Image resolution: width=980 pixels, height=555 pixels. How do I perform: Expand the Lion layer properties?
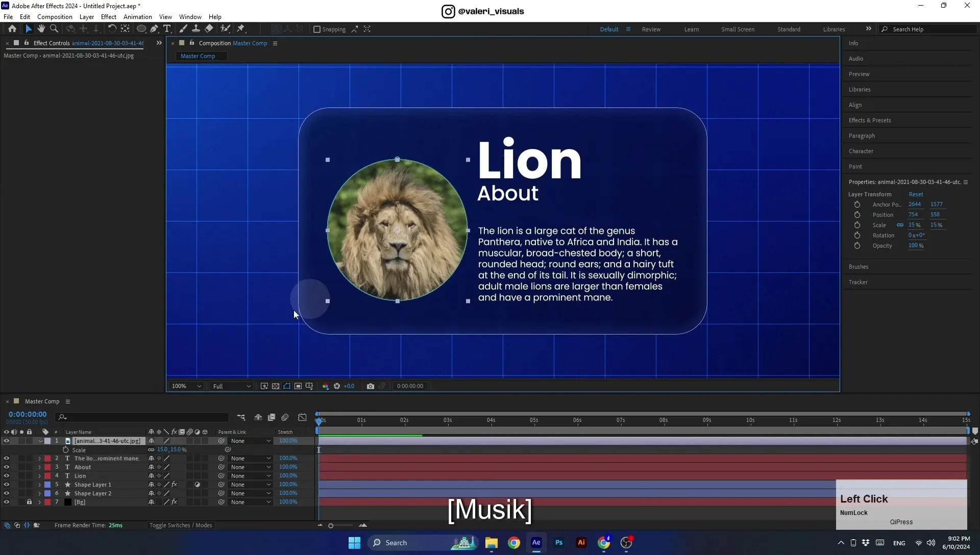tap(39, 476)
